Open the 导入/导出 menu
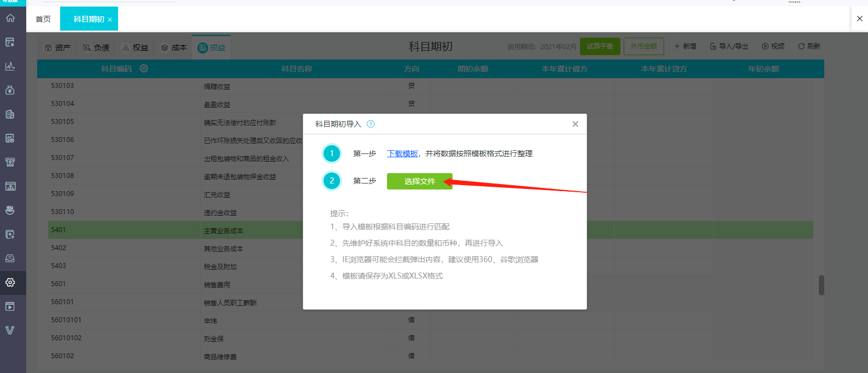 (729, 46)
